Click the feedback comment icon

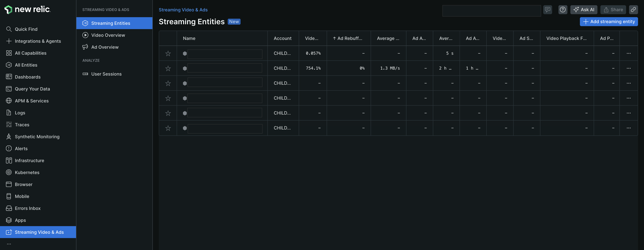(547, 10)
